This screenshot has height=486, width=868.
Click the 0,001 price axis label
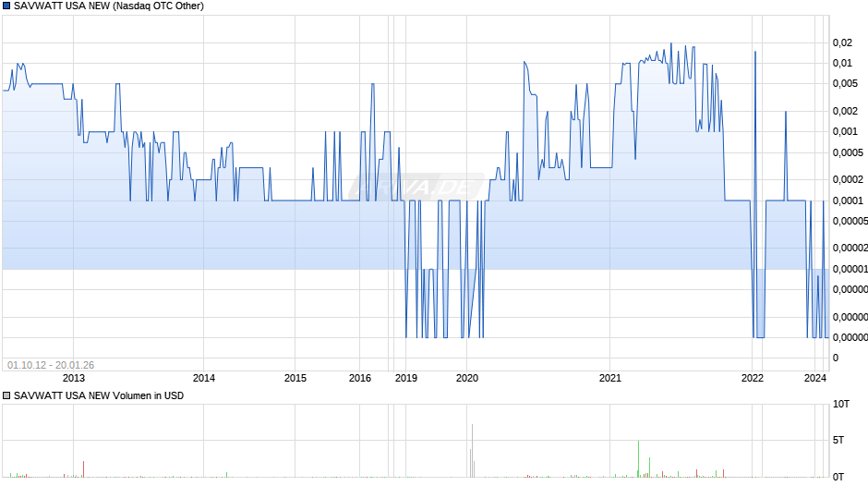pyautogui.click(x=845, y=132)
